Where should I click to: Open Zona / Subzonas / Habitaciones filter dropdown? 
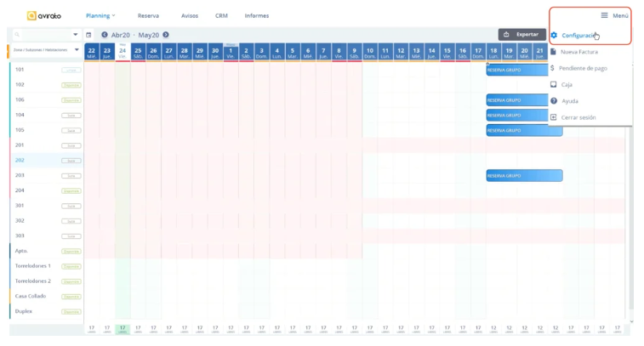coord(76,50)
